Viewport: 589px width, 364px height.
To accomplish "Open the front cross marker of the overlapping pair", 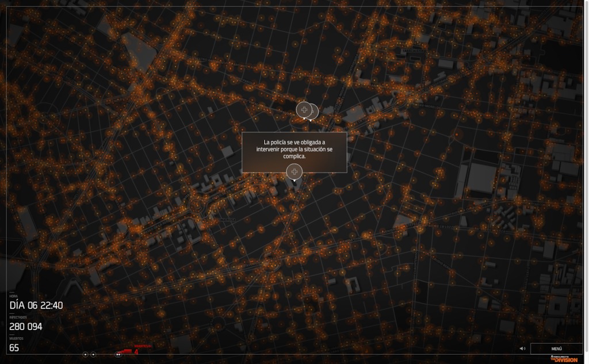I will [x=304, y=110].
